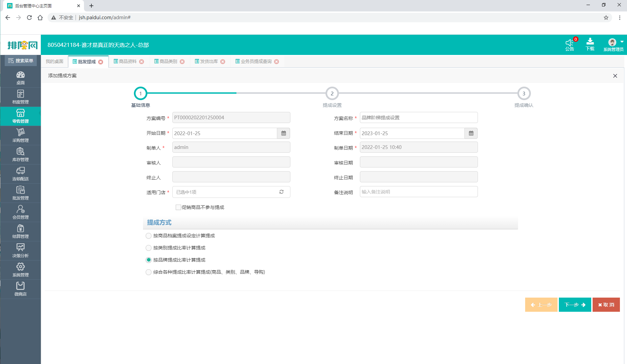Click step 1 基础信息 progress marker

click(141, 94)
